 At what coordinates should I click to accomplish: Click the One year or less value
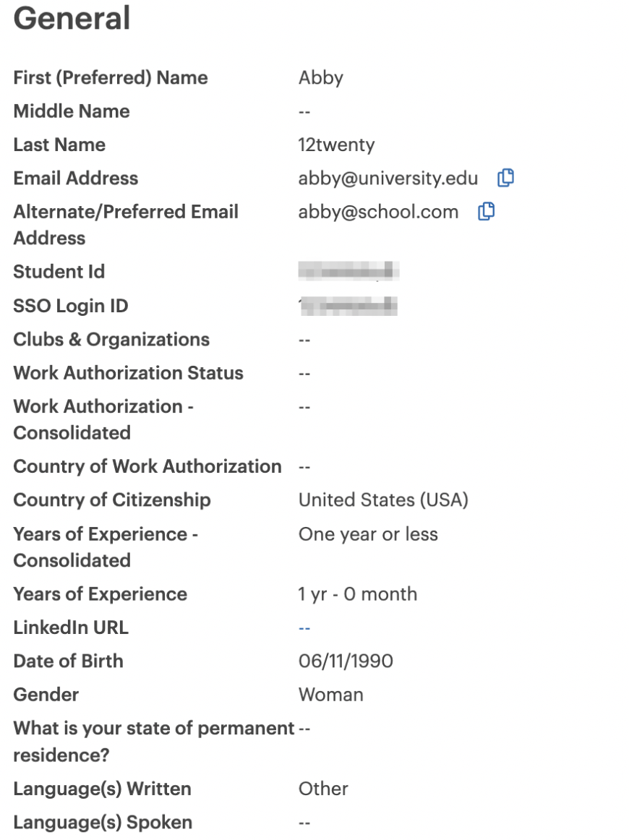tap(368, 535)
